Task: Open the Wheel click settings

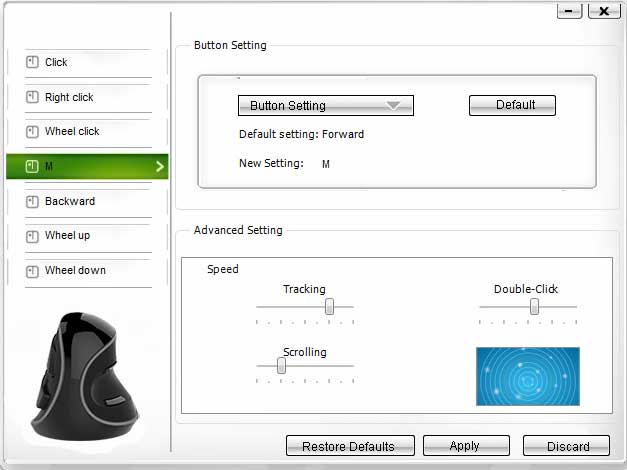Action: pyautogui.click(x=88, y=132)
